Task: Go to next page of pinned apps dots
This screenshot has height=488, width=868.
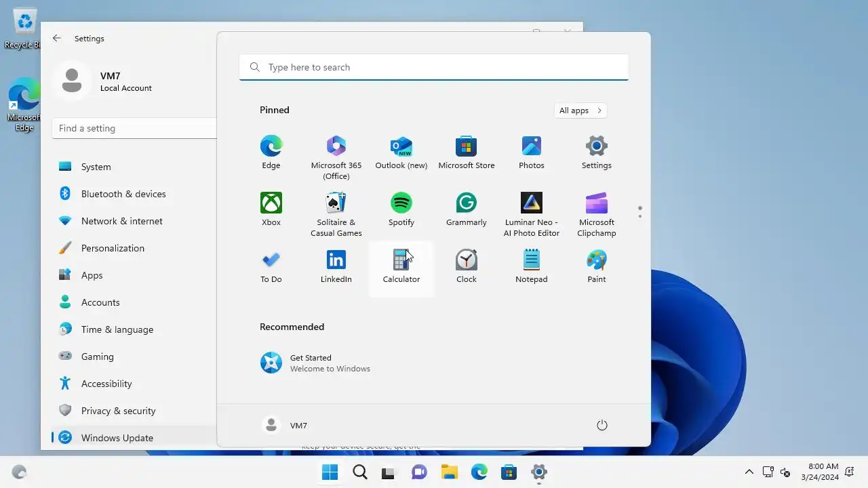Action: (x=639, y=216)
